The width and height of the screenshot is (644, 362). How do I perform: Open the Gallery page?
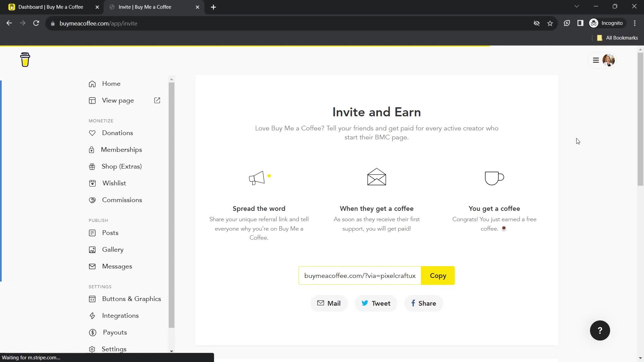click(113, 250)
